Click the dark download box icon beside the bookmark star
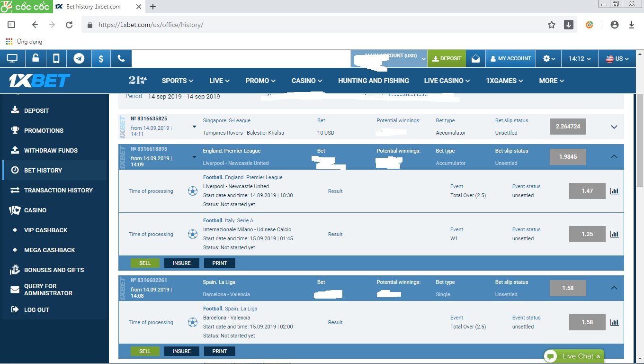This screenshot has width=644, height=364. point(569,25)
